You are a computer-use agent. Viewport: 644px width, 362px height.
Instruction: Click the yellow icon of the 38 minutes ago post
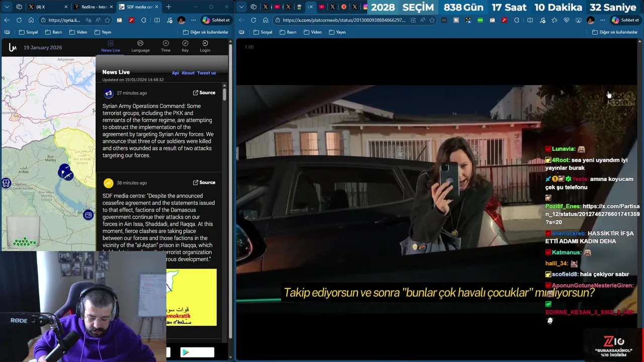click(x=108, y=183)
